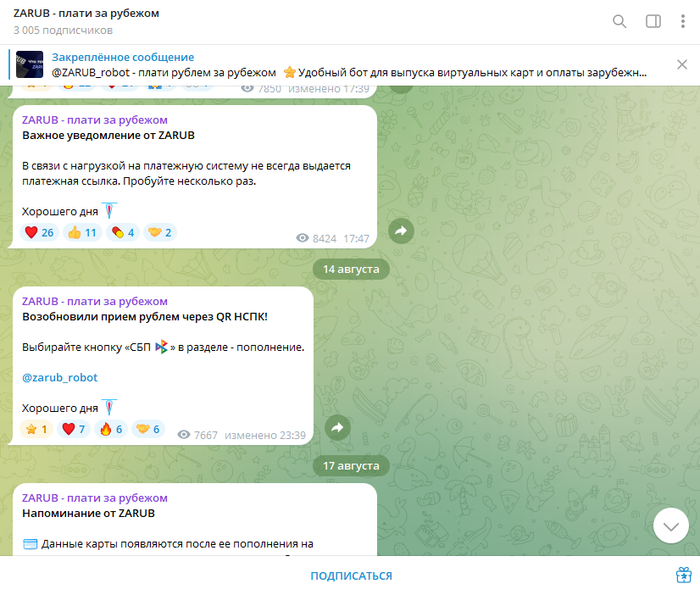This screenshot has height=595, width=700.
Task: Open channel search with magnifier icon
Action: [619, 21]
